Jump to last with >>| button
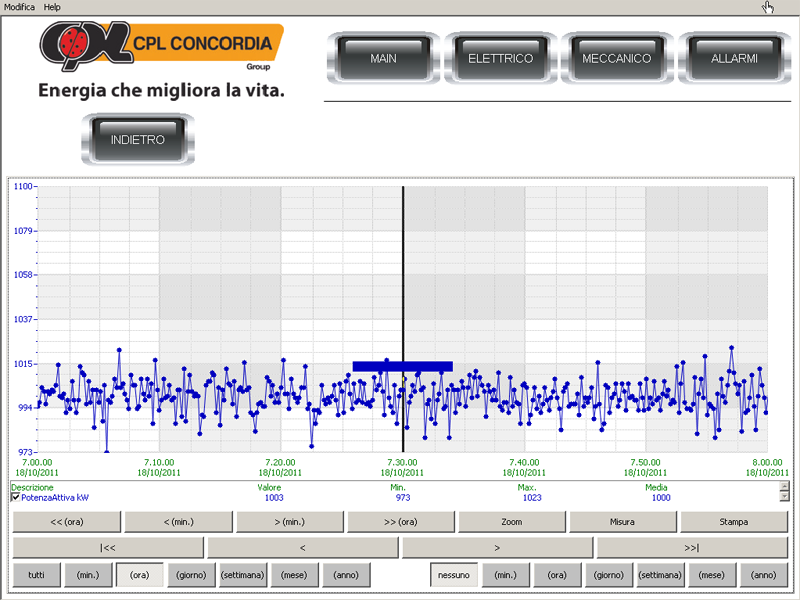 (x=692, y=548)
